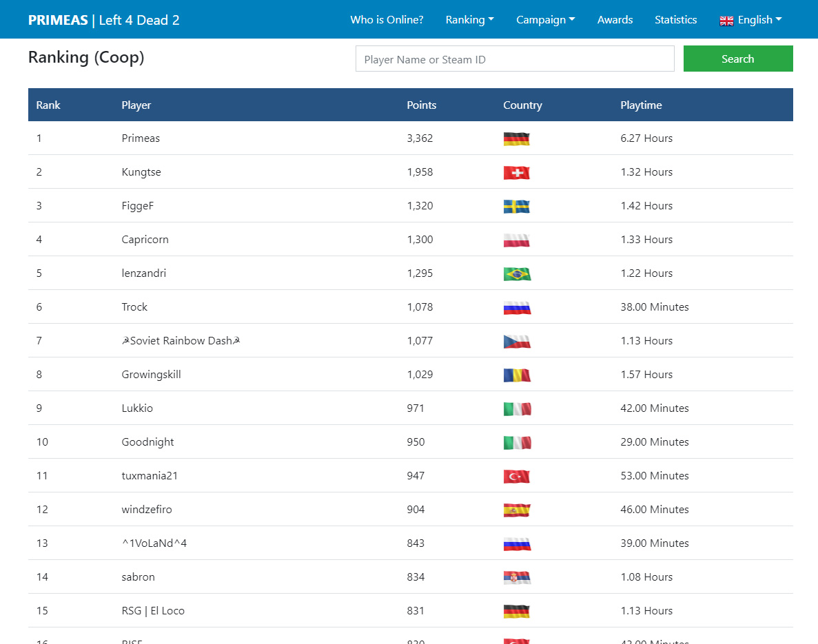Focus the Player Name or Steam ID field
Screen dimensions: 818x644
point(515,59)
